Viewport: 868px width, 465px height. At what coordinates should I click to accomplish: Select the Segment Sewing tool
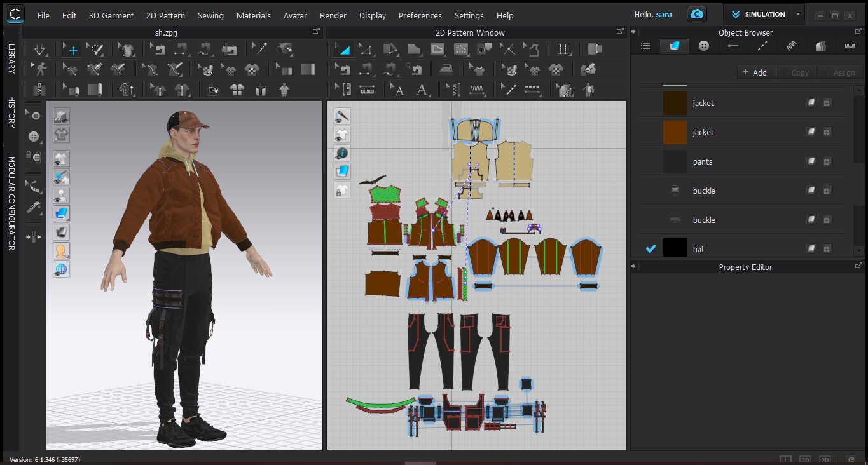coord(366,69)
